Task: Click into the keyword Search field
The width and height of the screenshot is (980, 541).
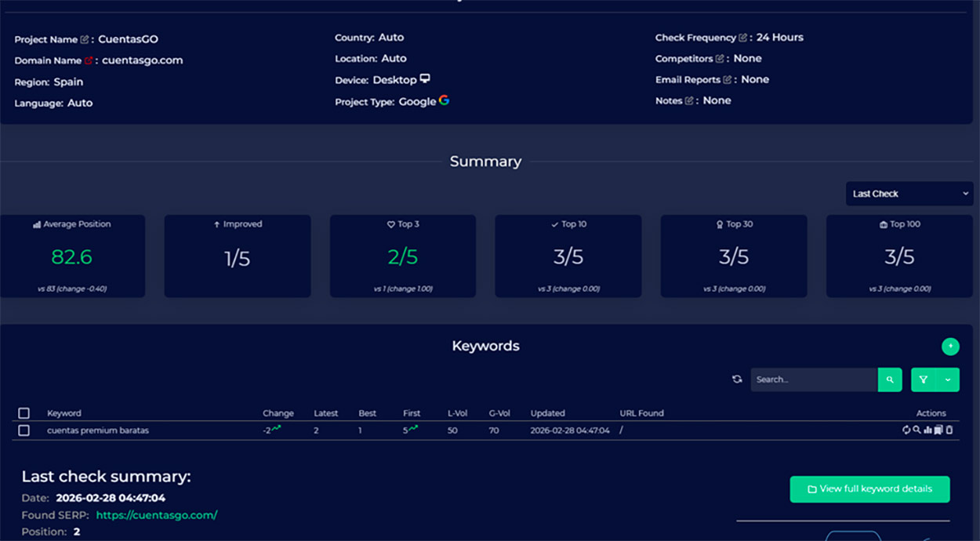Action: point(813,379)
